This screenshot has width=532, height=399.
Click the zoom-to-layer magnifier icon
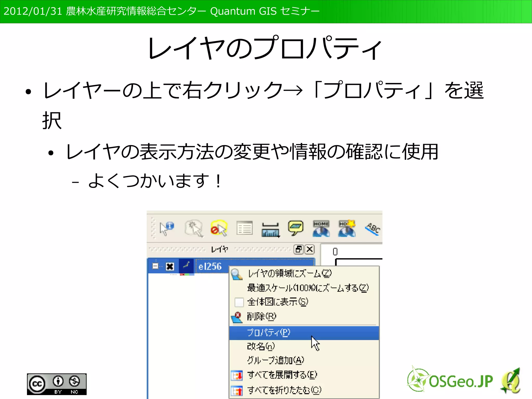[236, 274]
